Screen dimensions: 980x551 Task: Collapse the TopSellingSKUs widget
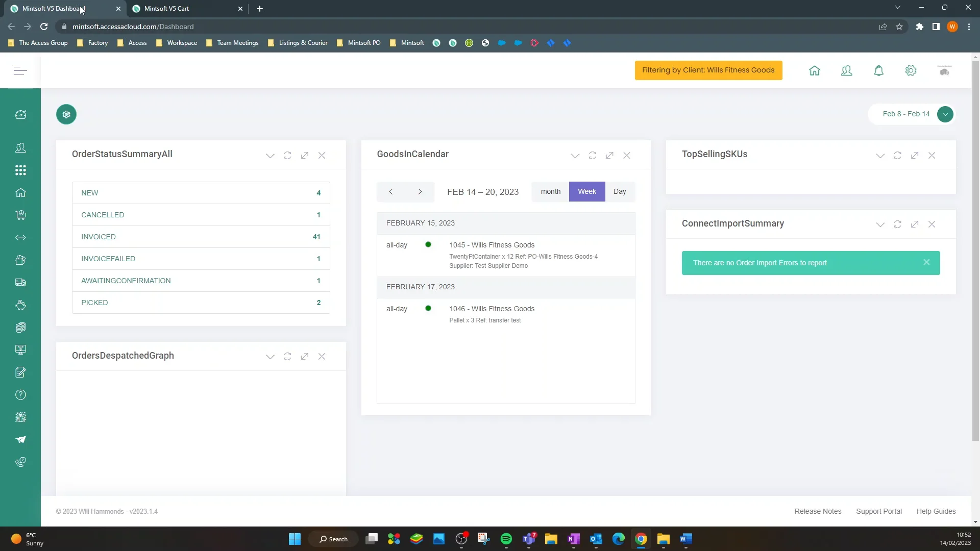pos(880,156)
